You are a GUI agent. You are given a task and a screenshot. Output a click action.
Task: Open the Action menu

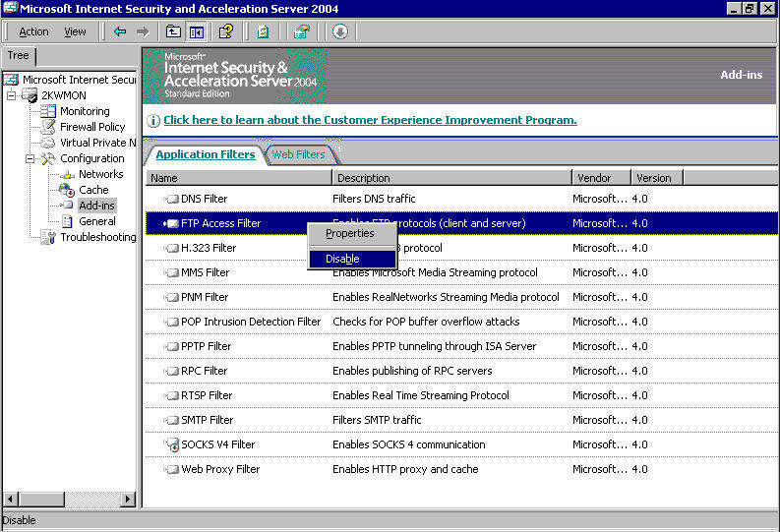(x=33, y=31)
